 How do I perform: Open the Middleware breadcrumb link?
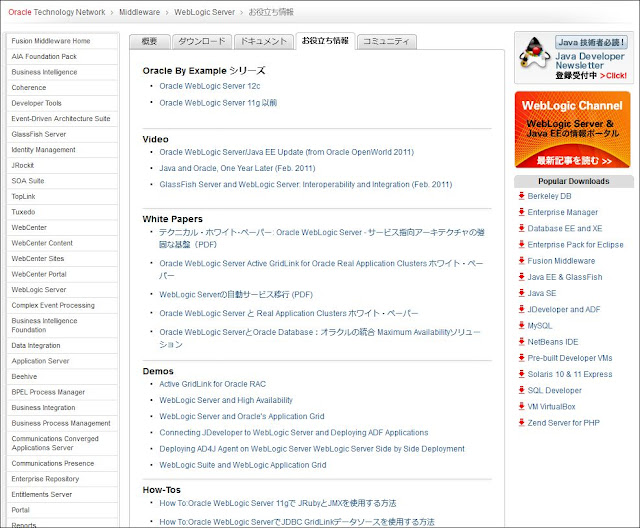pos(140,12)
